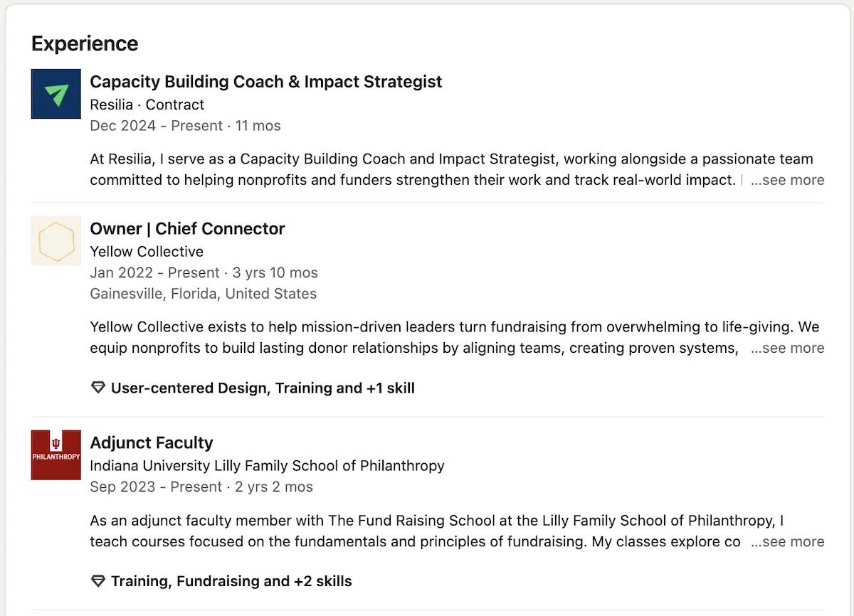Open the Owner | Chief Connector position title
The width and height of the screenshot is (854, 616).
click(x=187, y=229)
